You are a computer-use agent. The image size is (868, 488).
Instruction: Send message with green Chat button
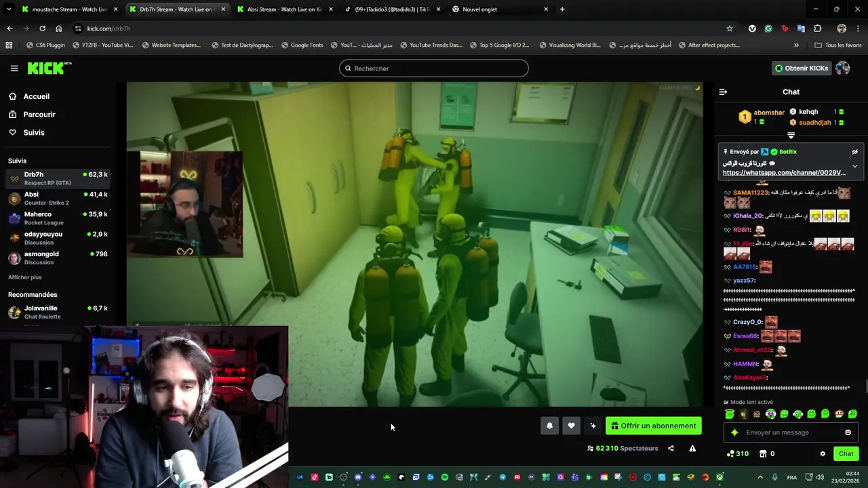[846, 453]
